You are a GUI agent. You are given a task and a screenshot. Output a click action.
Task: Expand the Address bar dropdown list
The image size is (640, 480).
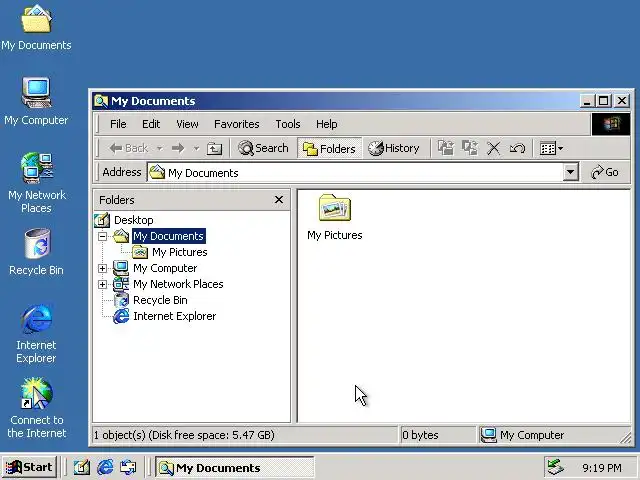coord(571,173)
